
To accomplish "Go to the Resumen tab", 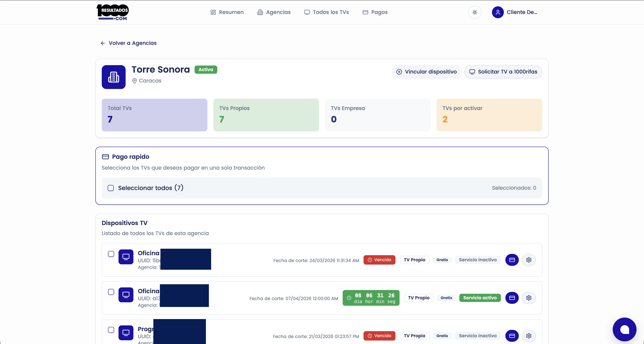I will (x=227, y=12).
